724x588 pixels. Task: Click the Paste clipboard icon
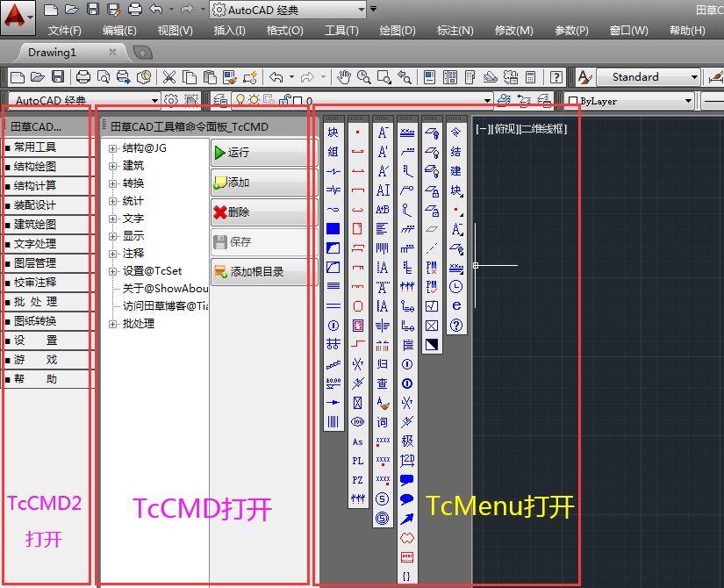click(210, 77)
